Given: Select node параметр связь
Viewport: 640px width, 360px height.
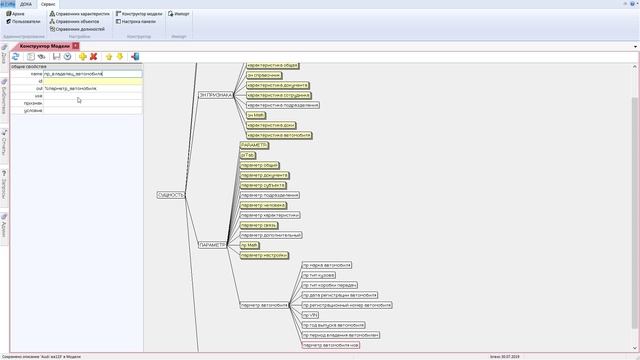Looking at the screenshot, I should [x=259, y=225].
